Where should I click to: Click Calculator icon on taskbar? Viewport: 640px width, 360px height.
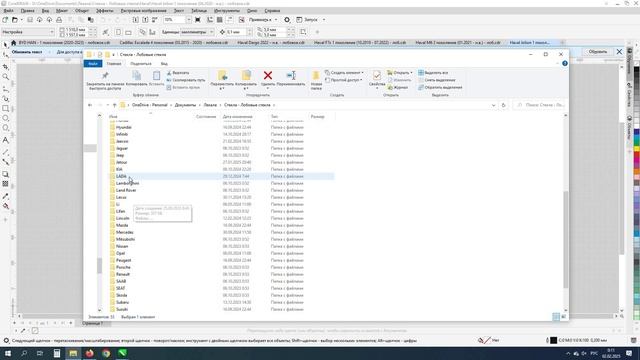[x=57, y=353]
